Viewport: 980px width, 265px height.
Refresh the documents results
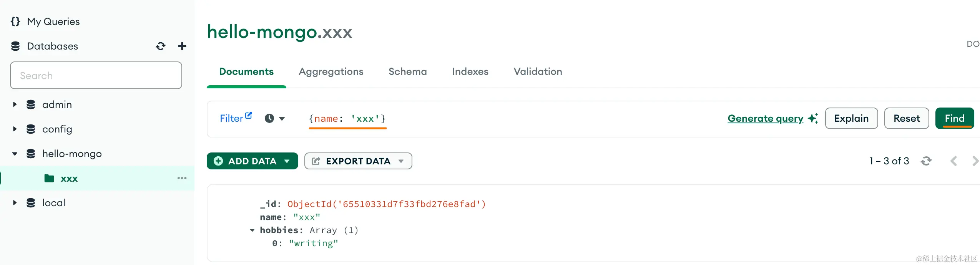[x=926, y=161]
